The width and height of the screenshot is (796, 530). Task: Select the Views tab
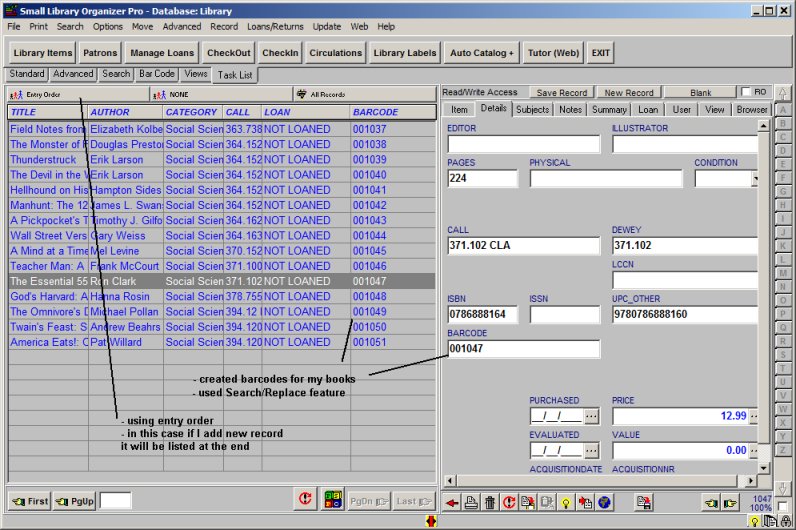tap(195, 74)
